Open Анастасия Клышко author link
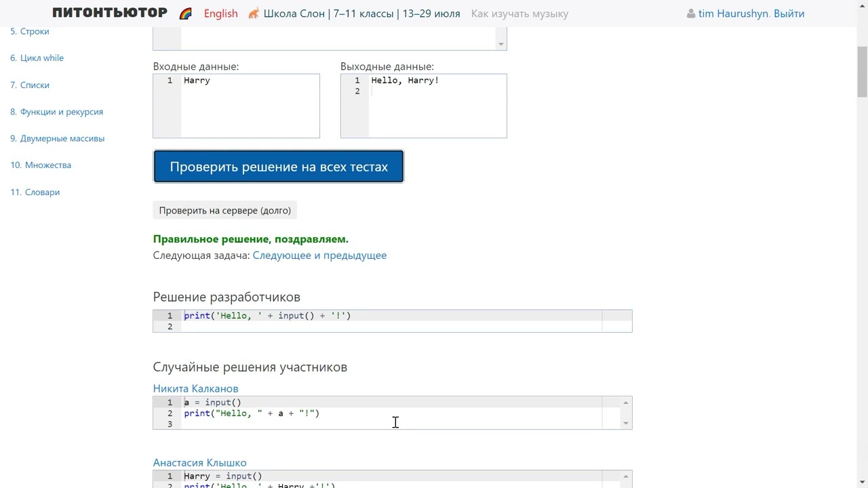868x488 pixels. pyautogui.click(x=199, y=462)
